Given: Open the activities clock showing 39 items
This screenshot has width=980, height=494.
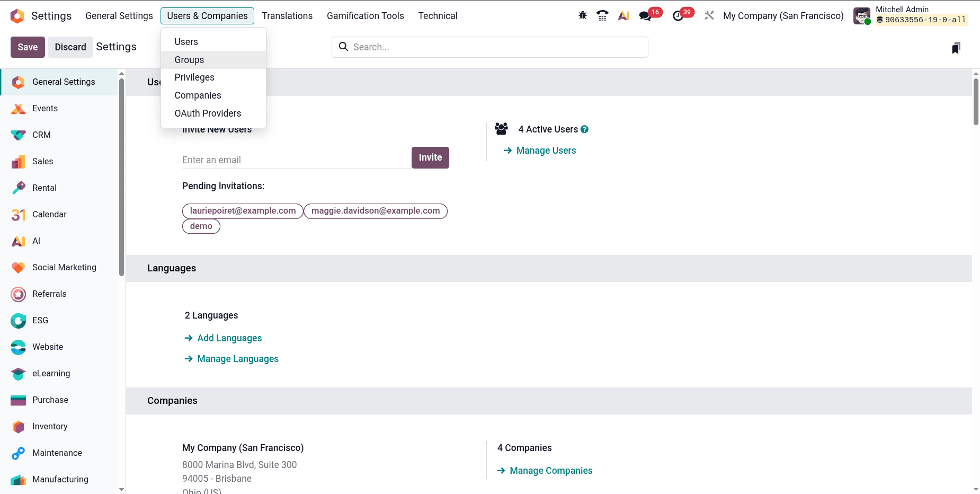Looking at the screenshot, I should (x=679, y=15).
